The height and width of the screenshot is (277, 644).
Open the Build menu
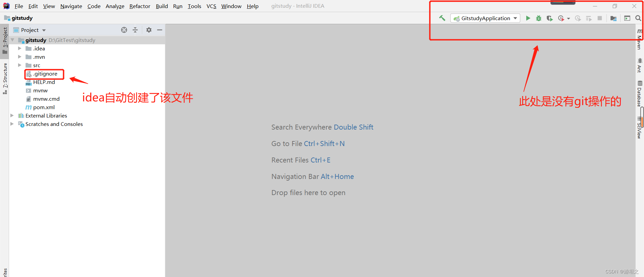click(162, 6)
